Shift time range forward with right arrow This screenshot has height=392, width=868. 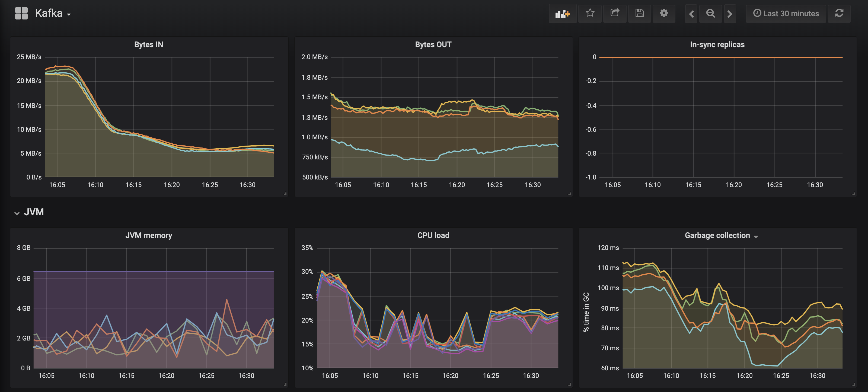pyautogui.click(x=729, y=14)
